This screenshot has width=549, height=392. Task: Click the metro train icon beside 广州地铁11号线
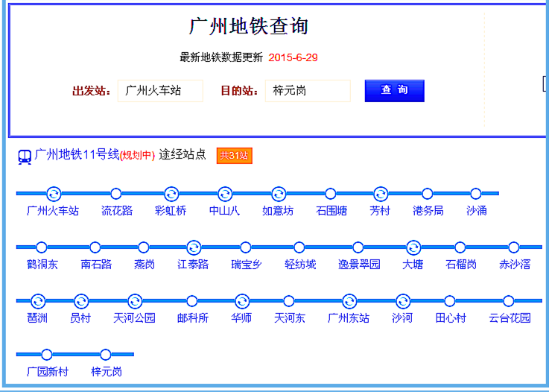[x=25, y=157]
